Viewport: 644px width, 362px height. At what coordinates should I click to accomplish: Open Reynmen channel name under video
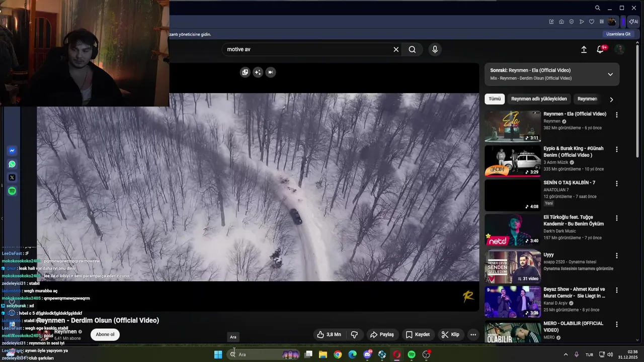[65, 332]
